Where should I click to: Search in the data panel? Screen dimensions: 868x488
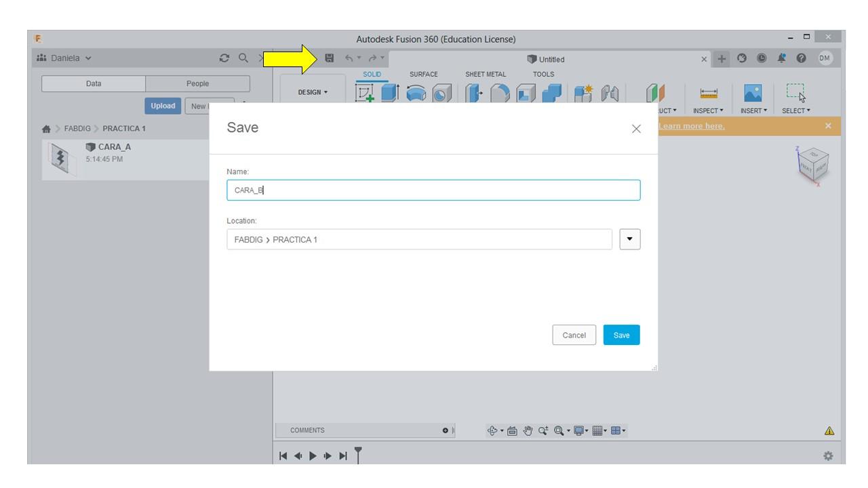coord(243,60)
